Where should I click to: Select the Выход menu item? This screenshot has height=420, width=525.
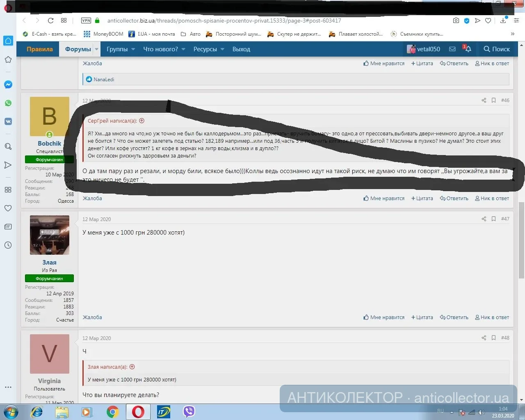coord(241,49)
